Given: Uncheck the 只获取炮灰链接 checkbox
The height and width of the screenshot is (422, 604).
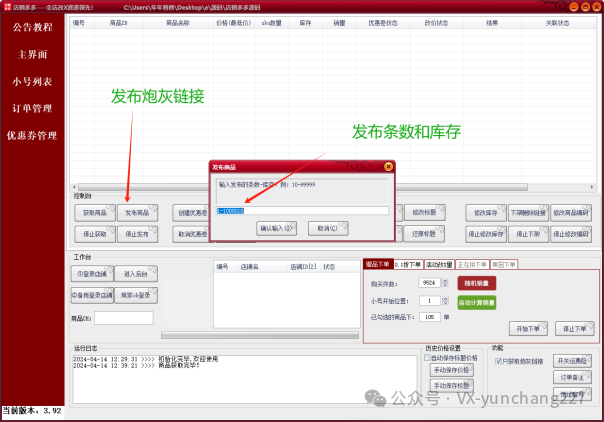Looking at the screenshot, I should (498, 361).
